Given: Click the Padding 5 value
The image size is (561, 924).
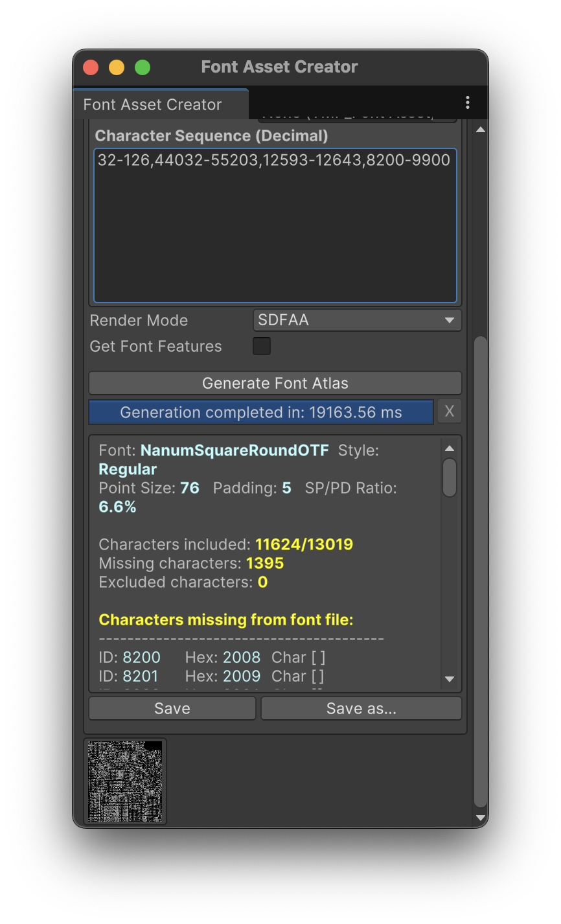Looking at the screenshot, I should click(287, 487).
